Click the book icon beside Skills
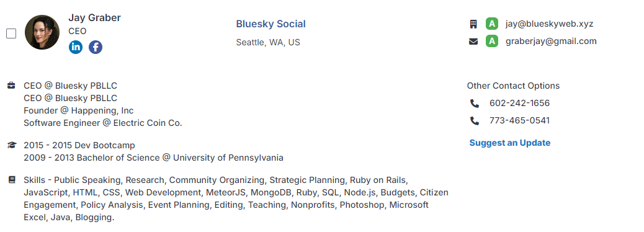This screenshot has height=232, width=644. tap(12, 180)
